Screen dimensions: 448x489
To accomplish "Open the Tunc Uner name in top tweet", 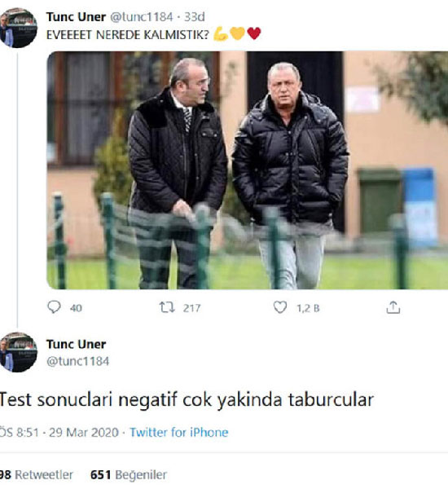I will pos(76,17).
